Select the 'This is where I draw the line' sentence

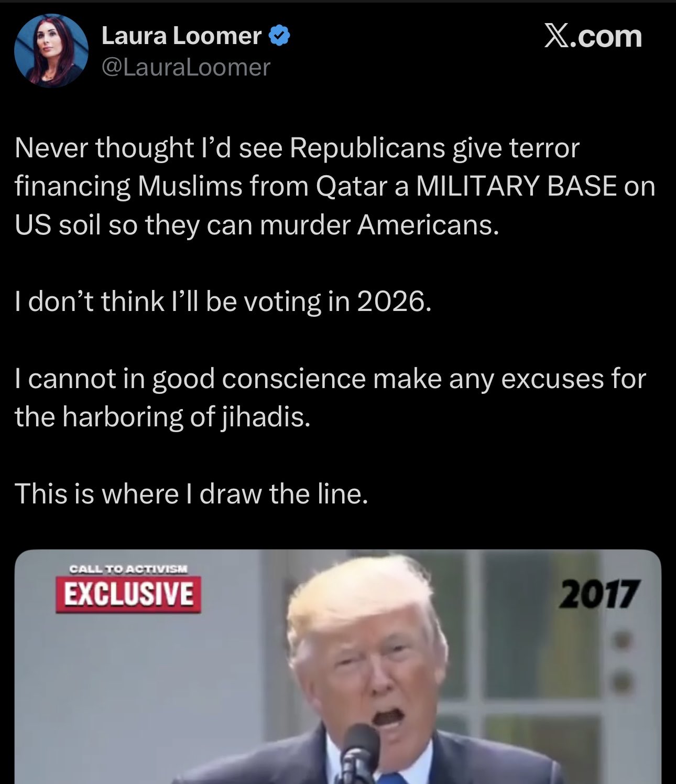pyautogui.click(x=191, y=493)
